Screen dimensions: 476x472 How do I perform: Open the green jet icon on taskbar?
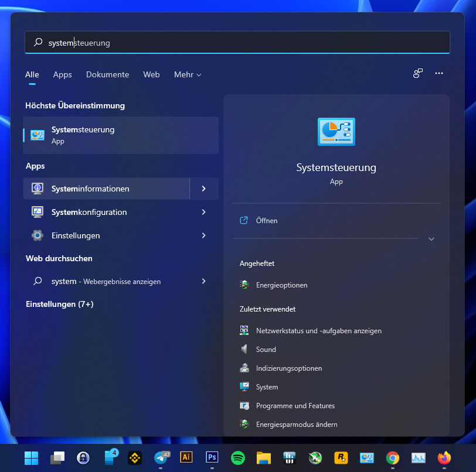[315, 458]
